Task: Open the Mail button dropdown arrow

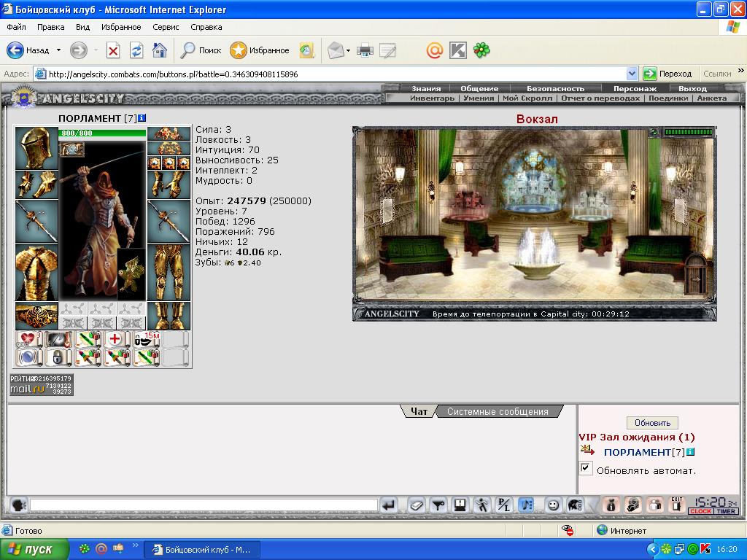Action: (x=349, y=50)
